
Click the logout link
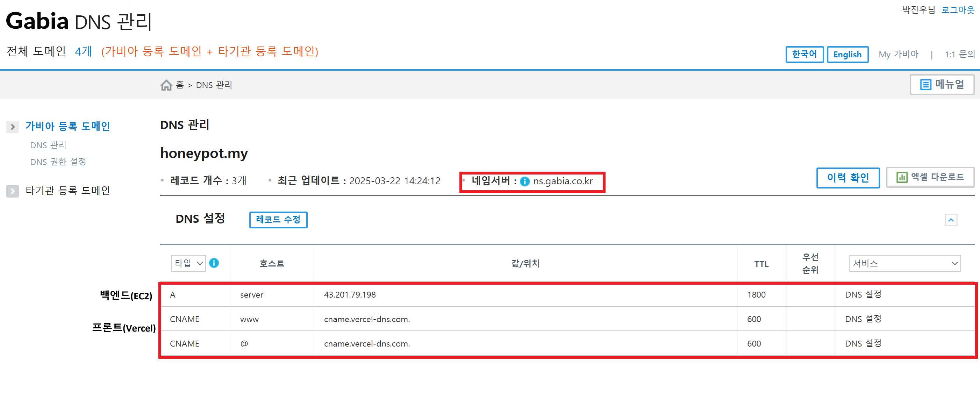tap(958, 10)
